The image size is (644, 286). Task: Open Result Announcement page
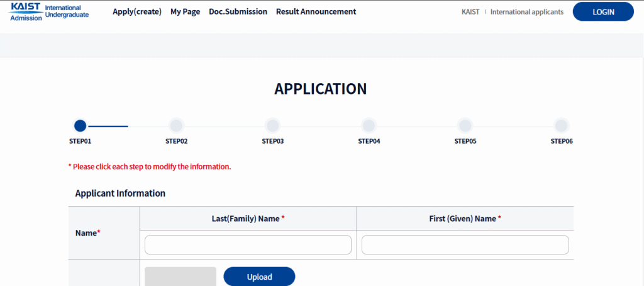(316, 11)
